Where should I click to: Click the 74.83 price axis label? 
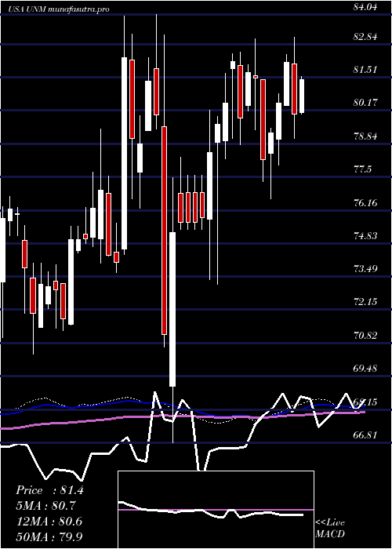[366, 235]
